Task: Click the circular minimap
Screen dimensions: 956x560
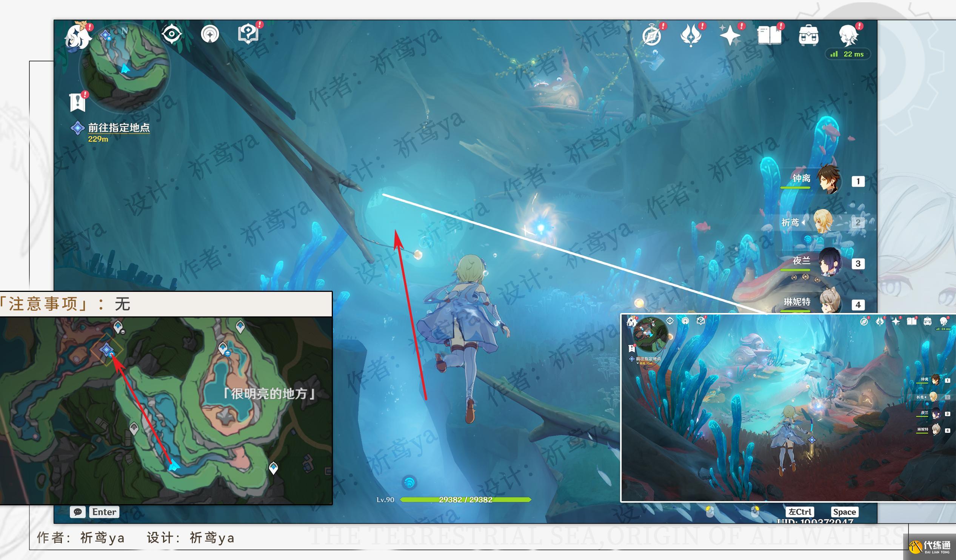Action: point(125,68)
